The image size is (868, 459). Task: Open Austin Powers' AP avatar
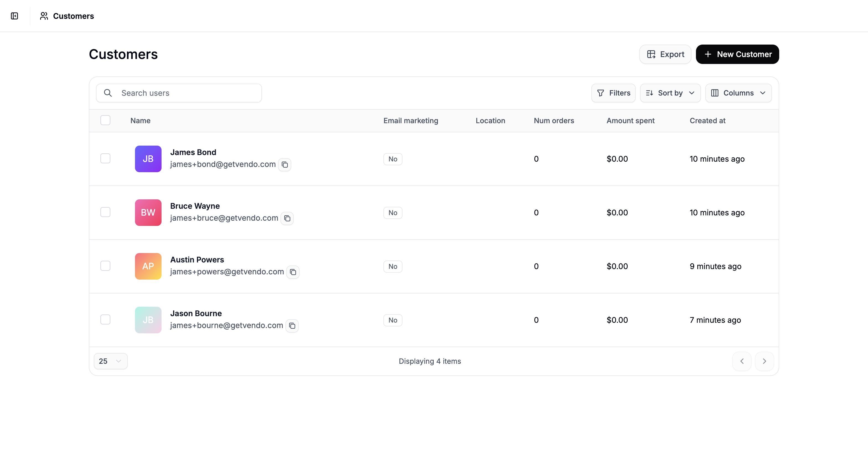[x=148, y=266]
